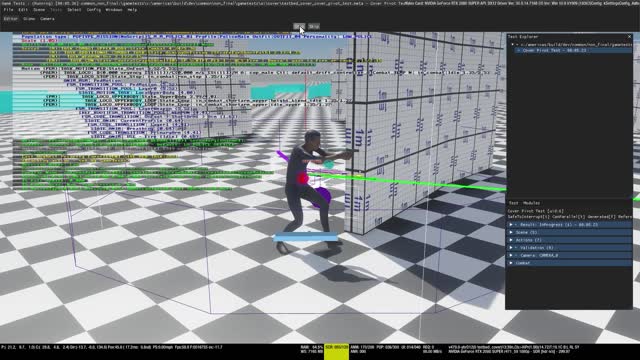
Task: Select the Modules tab in lower panel
Action: 531,203
